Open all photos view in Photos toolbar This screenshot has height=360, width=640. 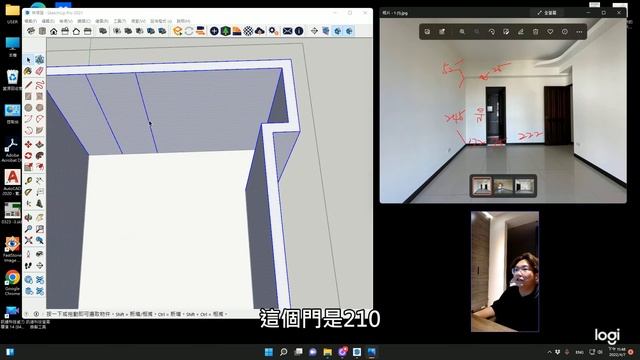pyautogui.click(x=427, y=31)
